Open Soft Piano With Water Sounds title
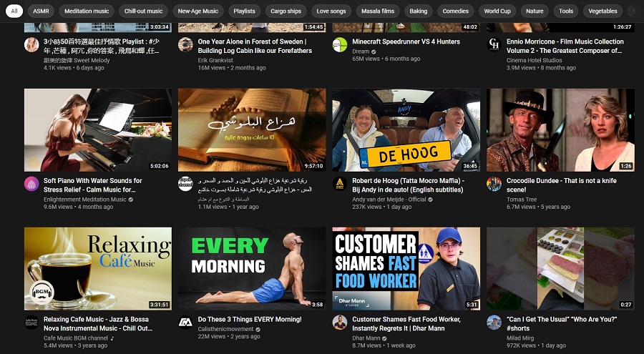This screenshot has height=354, width=644. pos(92,185)
